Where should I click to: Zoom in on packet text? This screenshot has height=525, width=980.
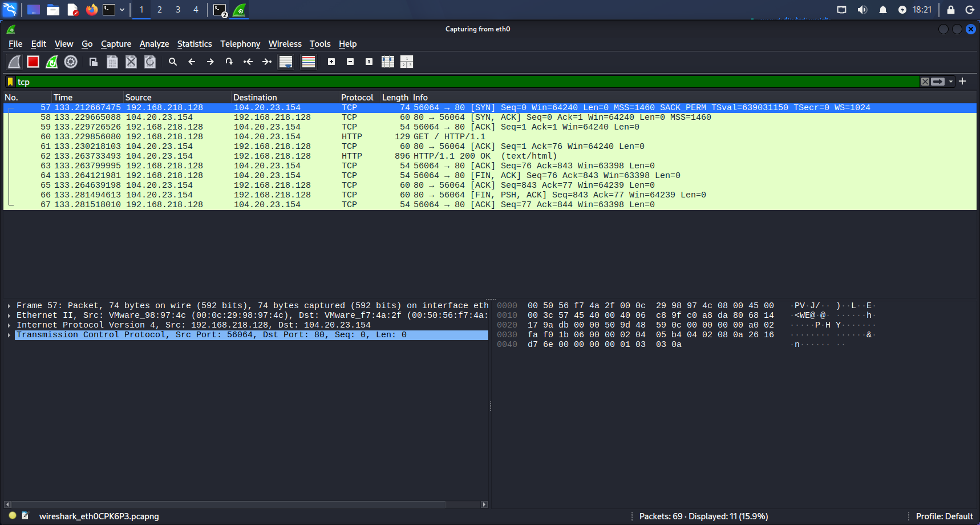331,62
